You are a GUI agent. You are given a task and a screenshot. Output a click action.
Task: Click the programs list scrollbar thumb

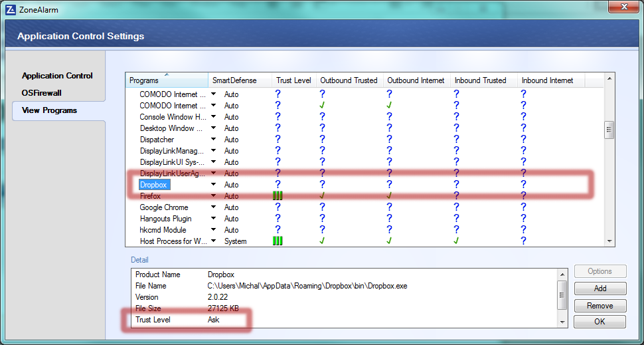pyautogui.click(x=609, y=130)
